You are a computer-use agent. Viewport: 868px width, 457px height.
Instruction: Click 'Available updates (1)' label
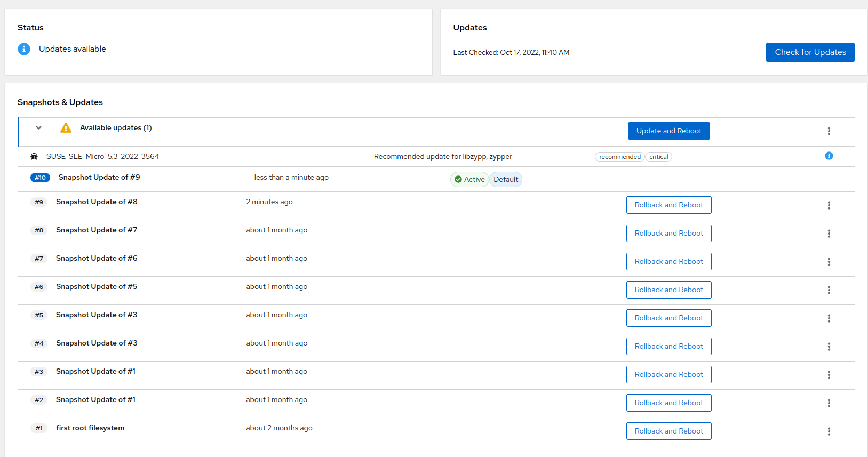[116, 128]
